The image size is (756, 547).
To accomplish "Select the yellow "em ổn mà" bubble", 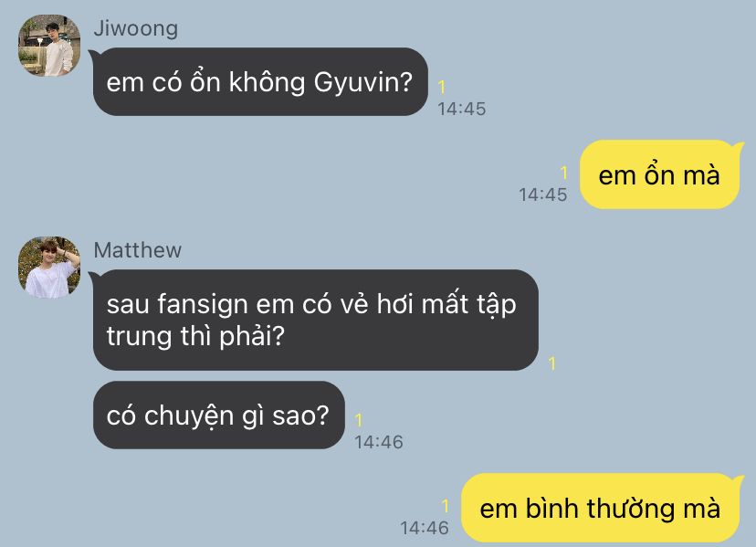I will coord(659,174).
